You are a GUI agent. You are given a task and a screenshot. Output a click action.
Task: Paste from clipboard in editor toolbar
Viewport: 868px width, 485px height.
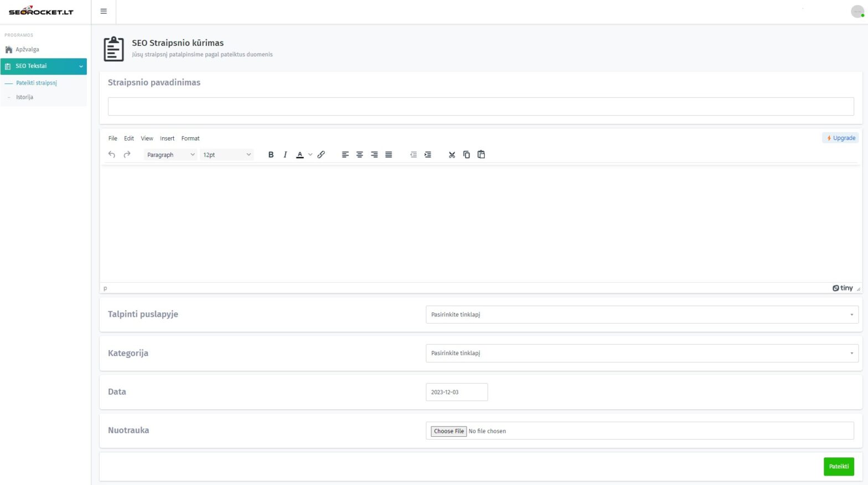coord(481,155)
